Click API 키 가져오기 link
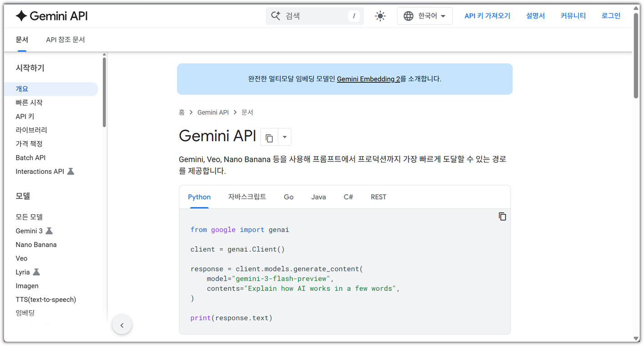 click(x=487, y=16)
